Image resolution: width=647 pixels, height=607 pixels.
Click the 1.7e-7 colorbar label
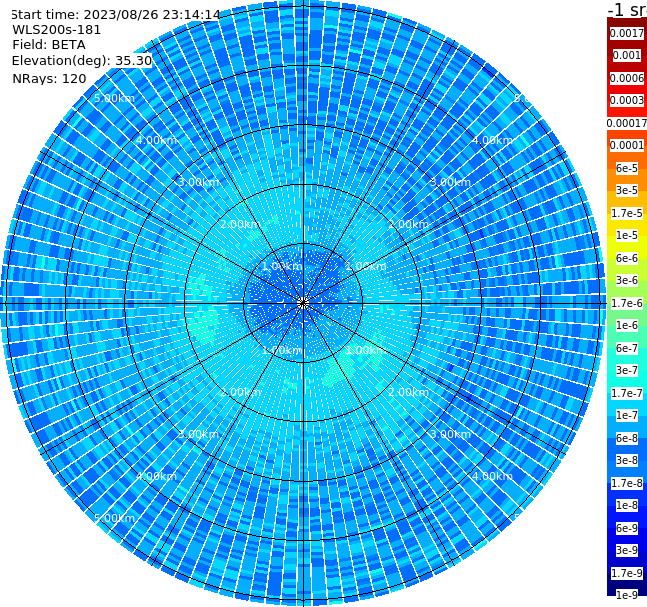627,393
